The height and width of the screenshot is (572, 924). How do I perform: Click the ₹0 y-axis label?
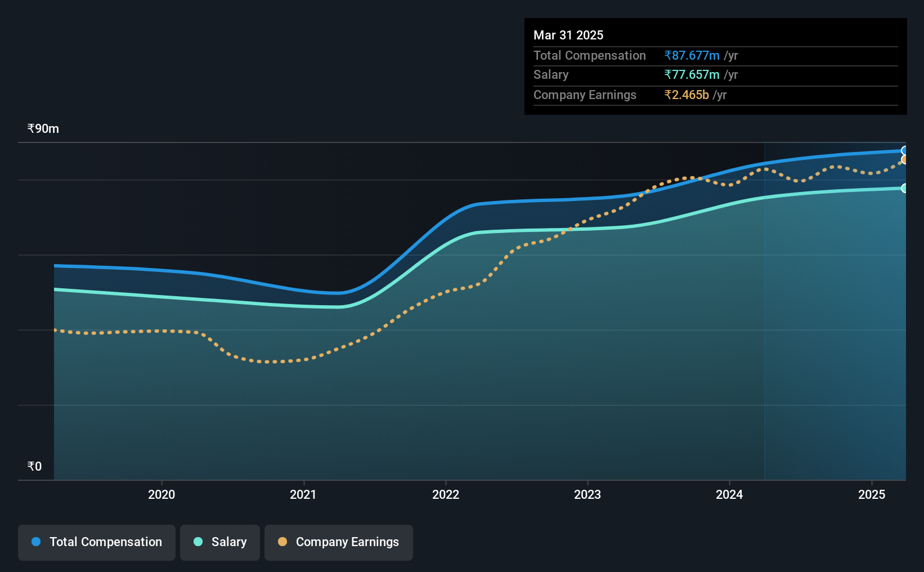[34, 466]
